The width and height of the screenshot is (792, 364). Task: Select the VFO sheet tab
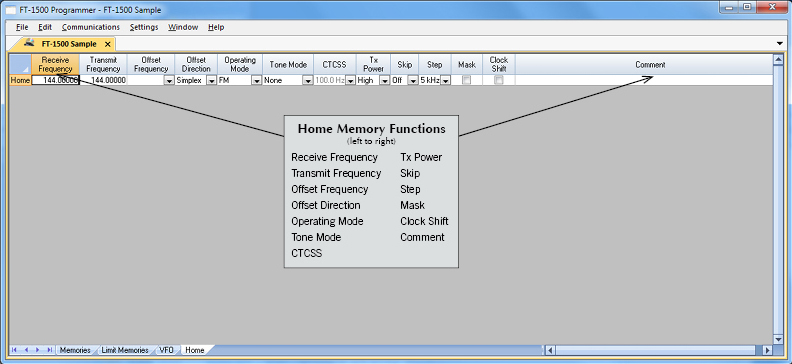tap(166, 350)
